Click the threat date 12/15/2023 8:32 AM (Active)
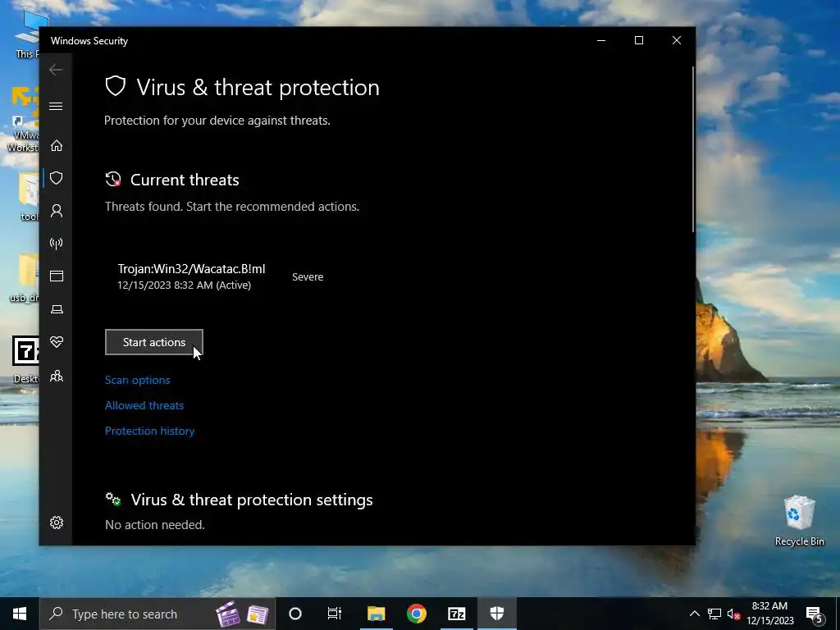 pos(185,285)
